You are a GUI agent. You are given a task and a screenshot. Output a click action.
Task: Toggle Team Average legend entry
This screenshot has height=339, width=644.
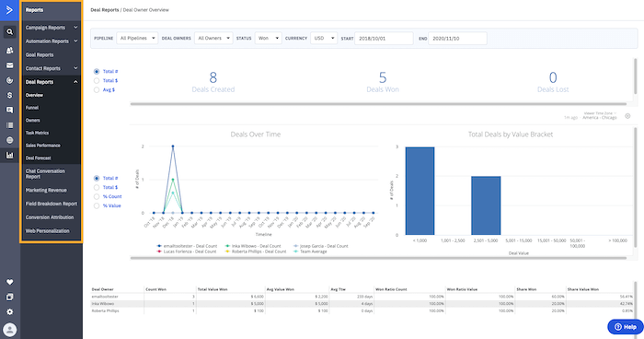tap(311, 251)
